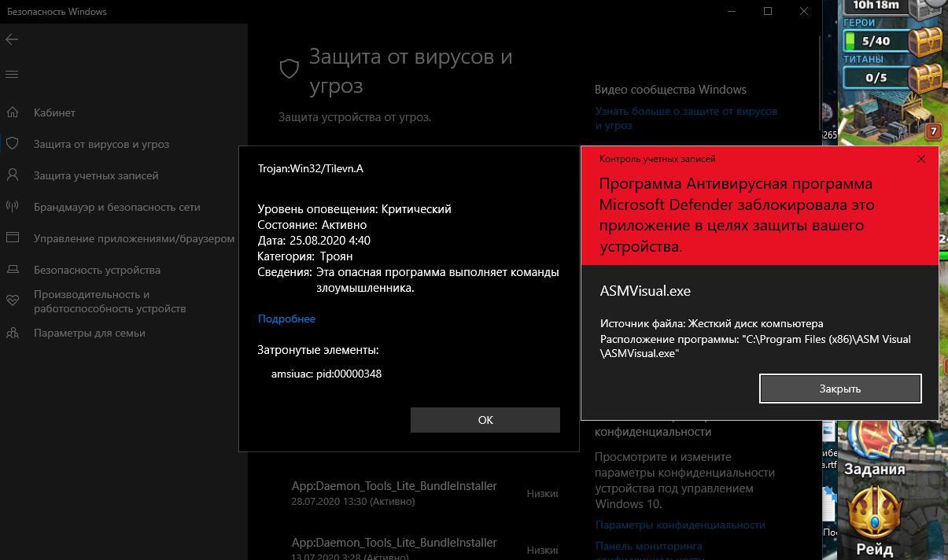948x560 pixels.
Task: Click the shield icon beside page heading
Action: [290, 69]
